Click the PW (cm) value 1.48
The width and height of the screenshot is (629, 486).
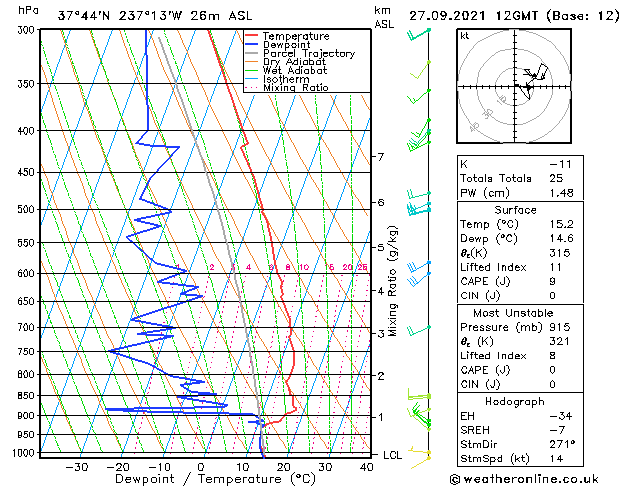(562, 193)
